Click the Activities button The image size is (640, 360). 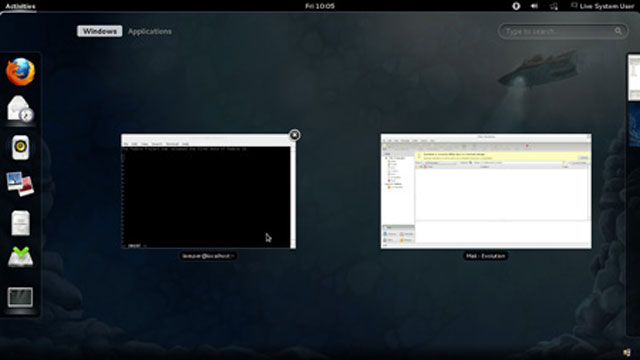tap(20, 6)
